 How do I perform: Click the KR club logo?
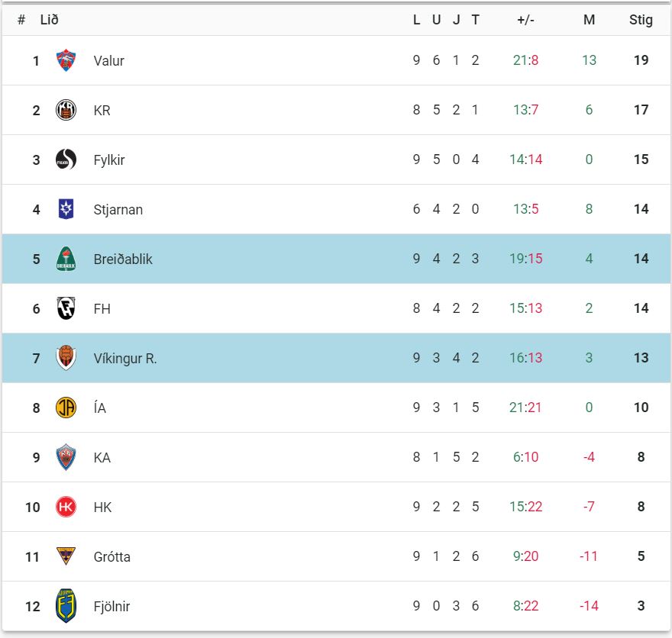[x=66, y=110]
